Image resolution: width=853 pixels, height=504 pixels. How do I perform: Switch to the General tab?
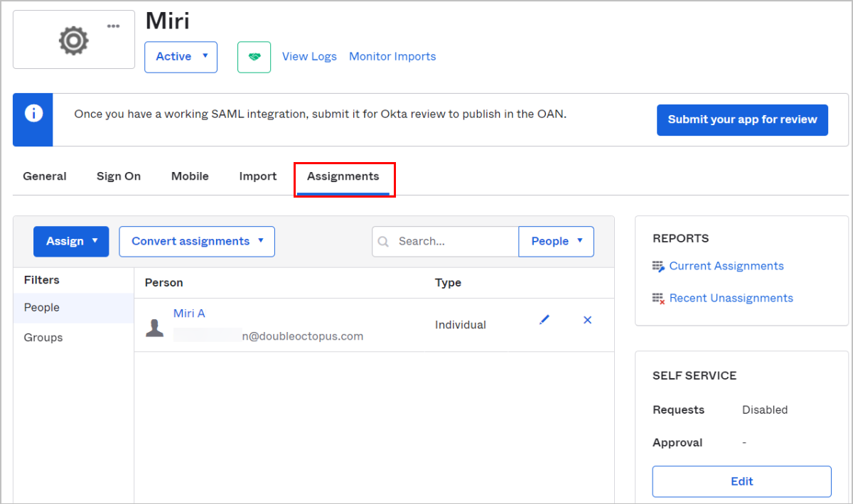(x=45, y=176)
